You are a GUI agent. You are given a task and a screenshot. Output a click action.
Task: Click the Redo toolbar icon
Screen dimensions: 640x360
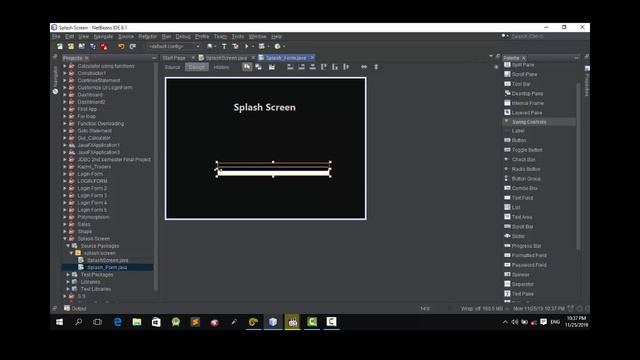(x=132, y=47)
